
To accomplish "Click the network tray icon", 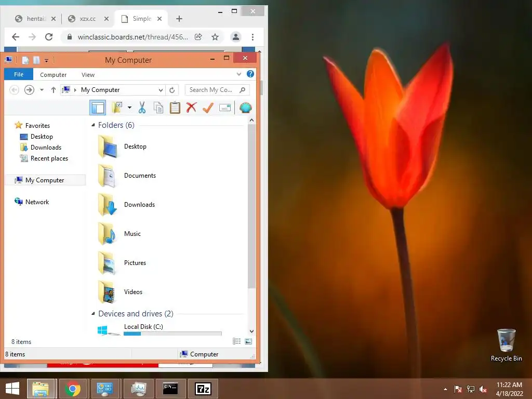I will click(x=471, y=389).
